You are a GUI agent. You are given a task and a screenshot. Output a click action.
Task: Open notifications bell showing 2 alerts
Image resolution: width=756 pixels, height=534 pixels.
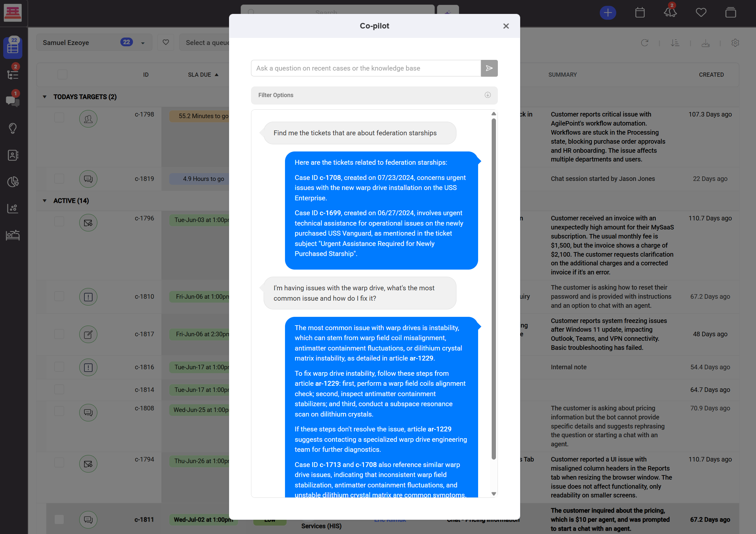click(x=669, y=12)
